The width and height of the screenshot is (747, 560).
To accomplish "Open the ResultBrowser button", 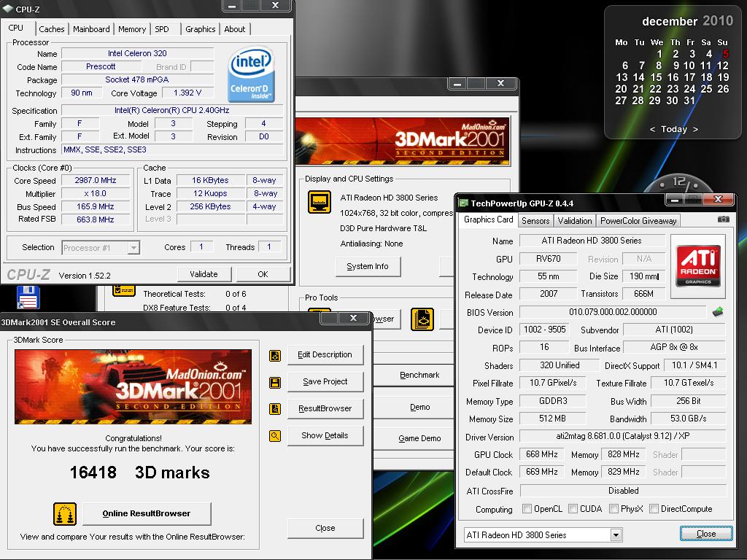I will (x=325, y=408).
